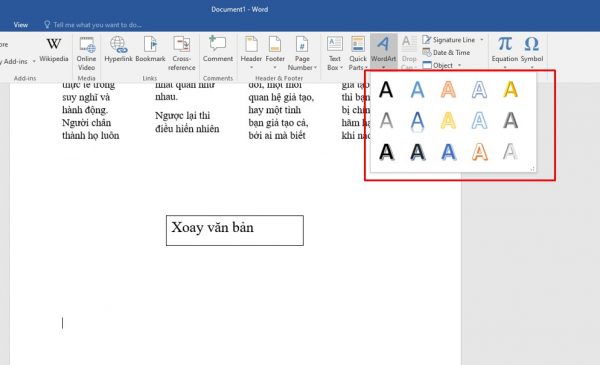Screen dimensions: 600x365
Task: Expand the Object dropdown arrow
Action: click(460, 65)
